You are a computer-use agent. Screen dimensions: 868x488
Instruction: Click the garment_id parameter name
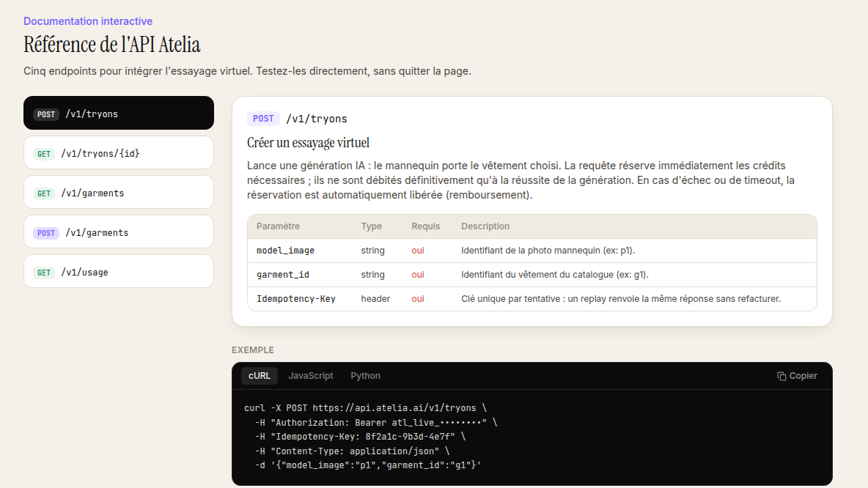[283, 275]
